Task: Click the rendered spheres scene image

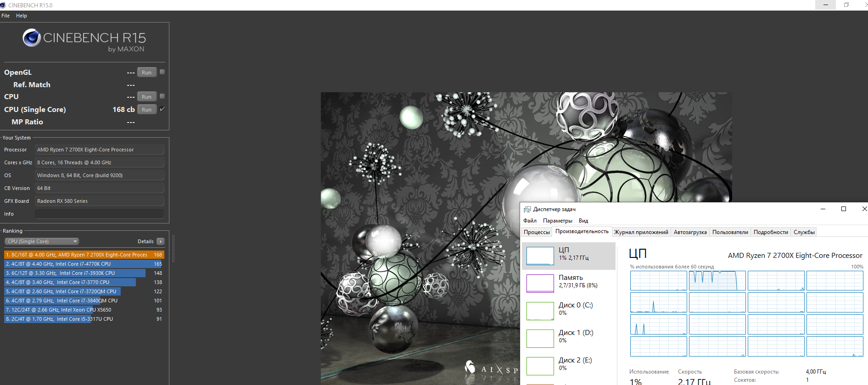Action: click(x=526, y=239)
